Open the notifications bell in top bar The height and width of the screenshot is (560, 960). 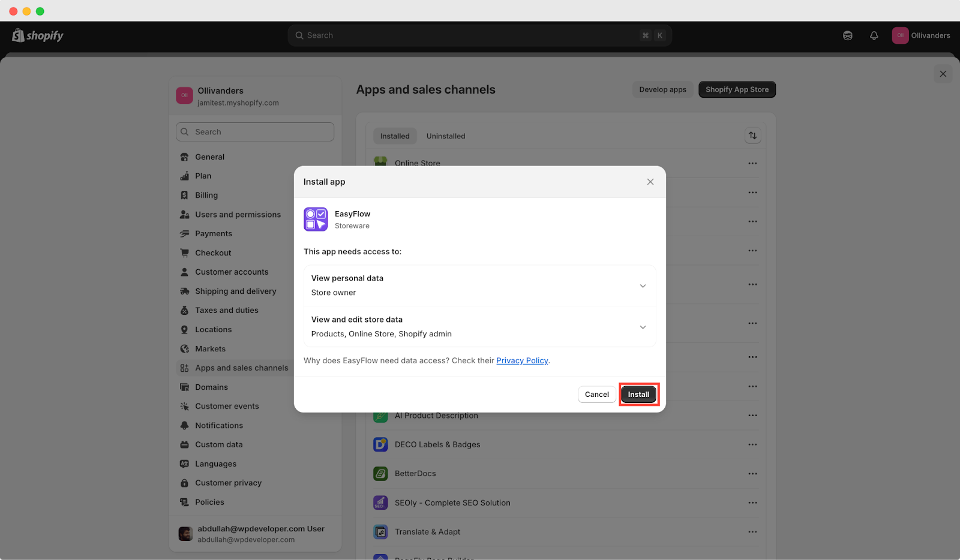coord(874,35)
